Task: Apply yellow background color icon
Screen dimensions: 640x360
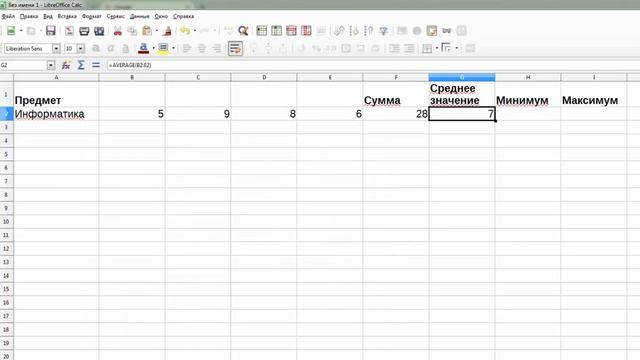Action: click(x=163, y=48)
